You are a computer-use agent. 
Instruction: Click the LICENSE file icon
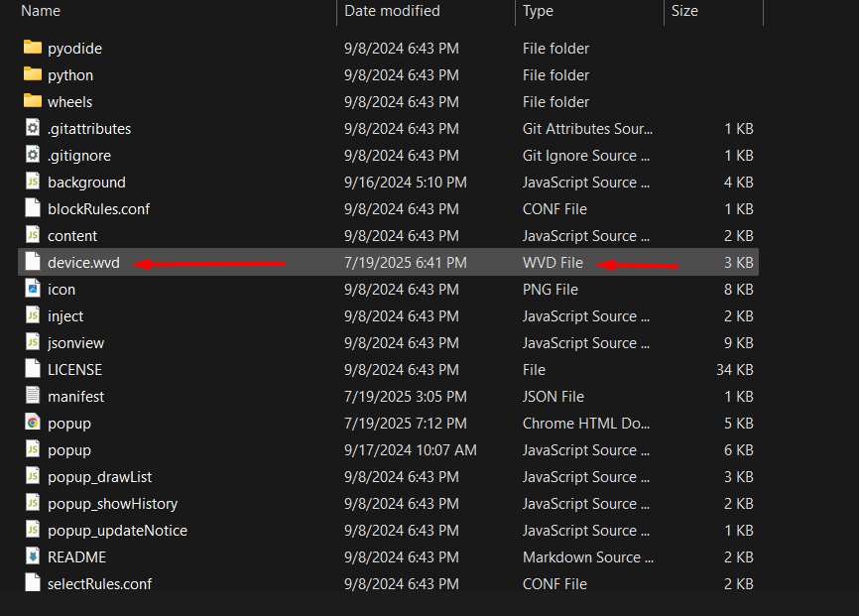pyautogui.click(x=33, y=369)
